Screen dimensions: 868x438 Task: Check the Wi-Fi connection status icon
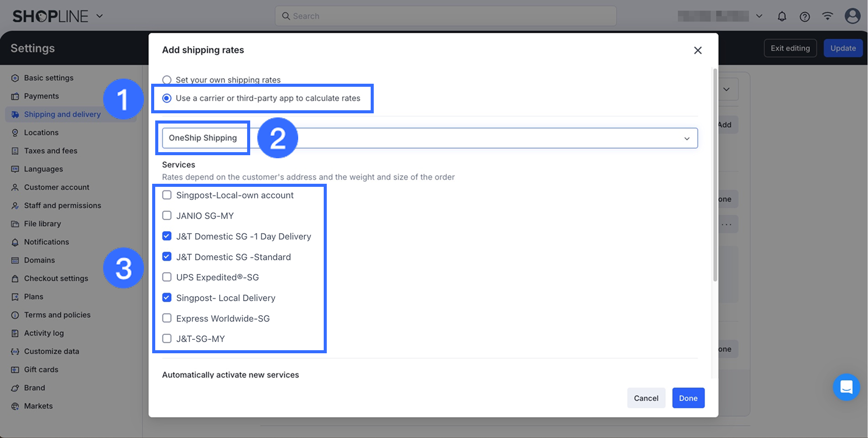[828, 16]
